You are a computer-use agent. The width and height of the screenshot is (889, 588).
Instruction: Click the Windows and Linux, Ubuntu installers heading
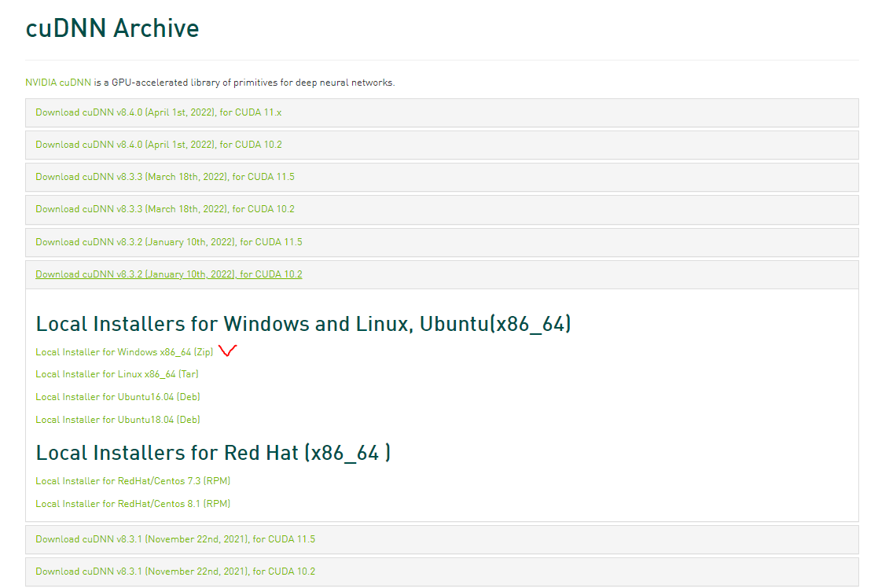coord(303,325)
